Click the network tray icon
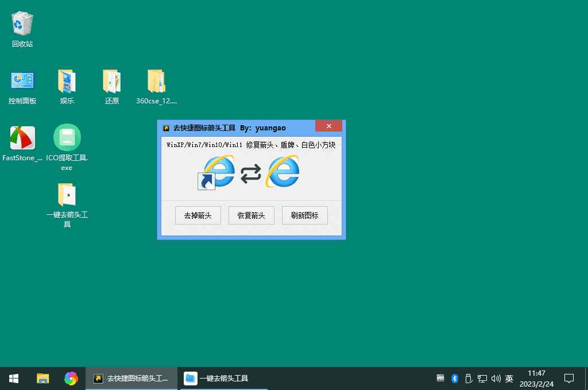The height and width of the screenshot is (390, 588). click(x=482, y=379)
